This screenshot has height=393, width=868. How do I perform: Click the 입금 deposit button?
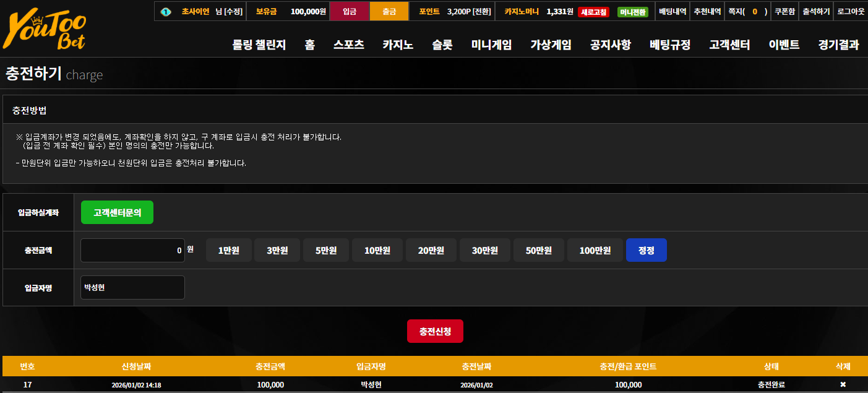[350, 11]
